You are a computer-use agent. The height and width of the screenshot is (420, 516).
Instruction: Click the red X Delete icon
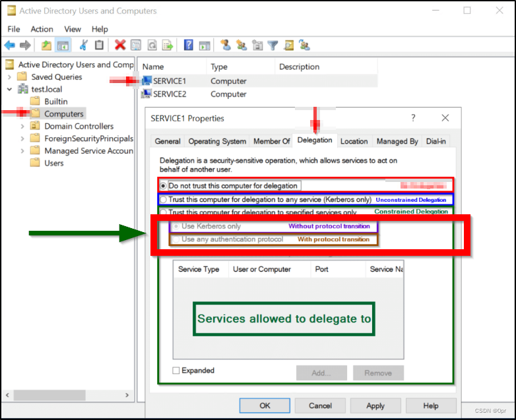click(120, 45)
